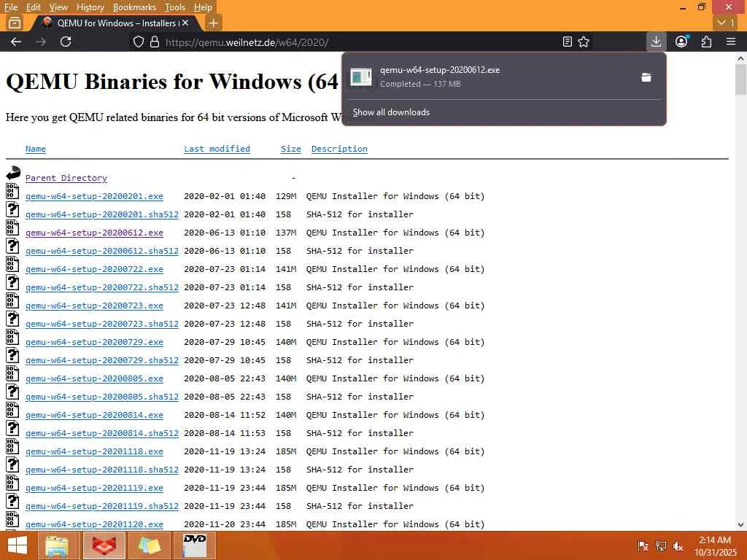Sort listing by Name column

[x=36, y=149]
